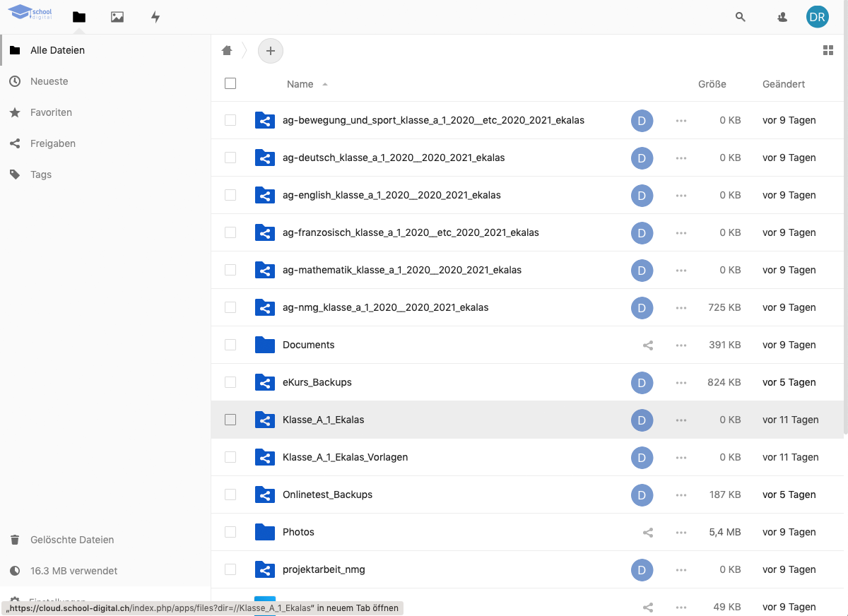
Task: Open the projektarbeit_nmg folder
Action: pyautogui.click(x=324, y=569)
